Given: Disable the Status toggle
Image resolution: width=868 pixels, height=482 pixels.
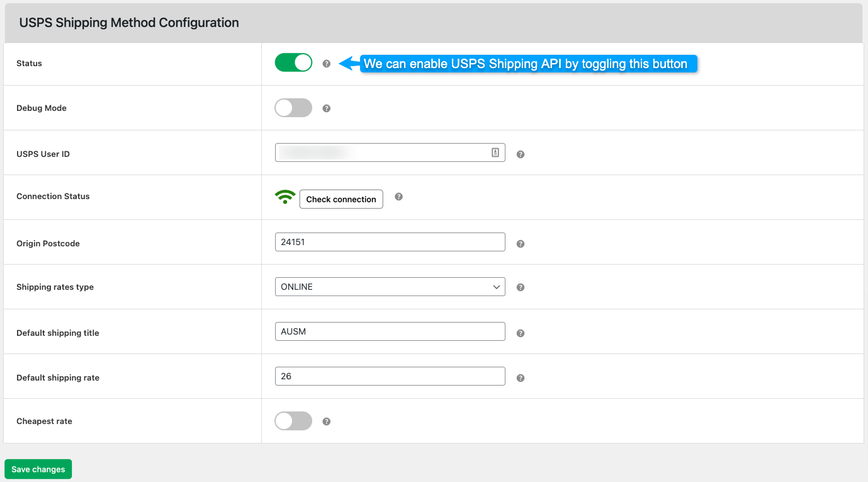Looking at the screenshot, I should pos(293,63).
